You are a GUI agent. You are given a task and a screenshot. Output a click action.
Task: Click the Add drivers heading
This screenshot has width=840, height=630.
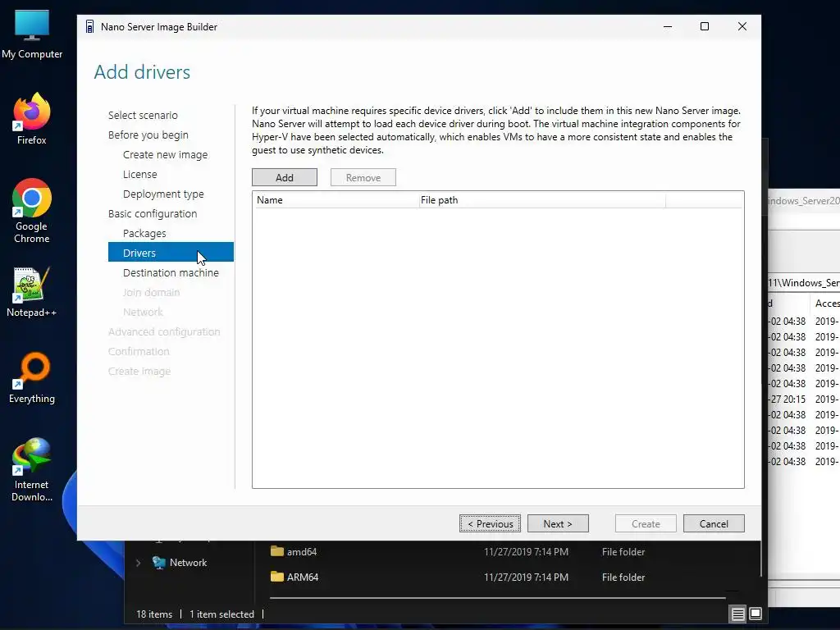[x=142, y=72]
